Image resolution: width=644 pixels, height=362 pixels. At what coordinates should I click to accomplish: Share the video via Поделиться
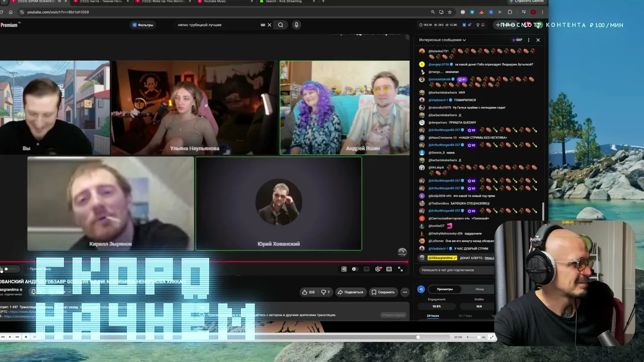(x=351, y=292)
